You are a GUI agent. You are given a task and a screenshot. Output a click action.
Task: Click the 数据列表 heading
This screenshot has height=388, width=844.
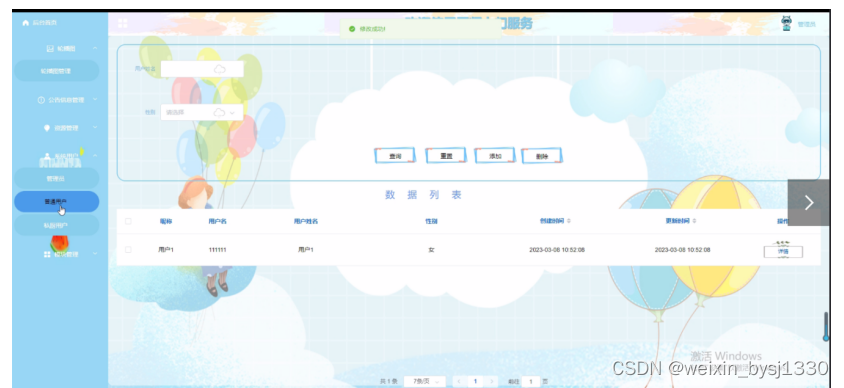coord(424,195)
